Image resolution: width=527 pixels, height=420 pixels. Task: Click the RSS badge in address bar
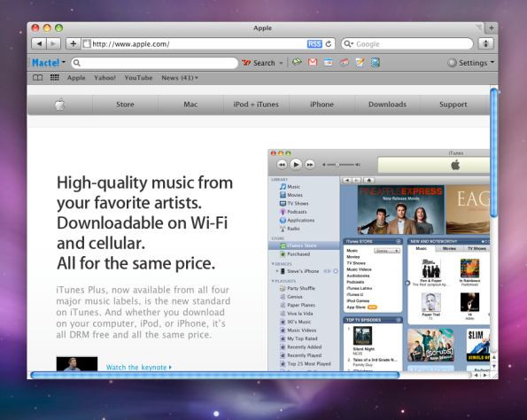[314, 44]
